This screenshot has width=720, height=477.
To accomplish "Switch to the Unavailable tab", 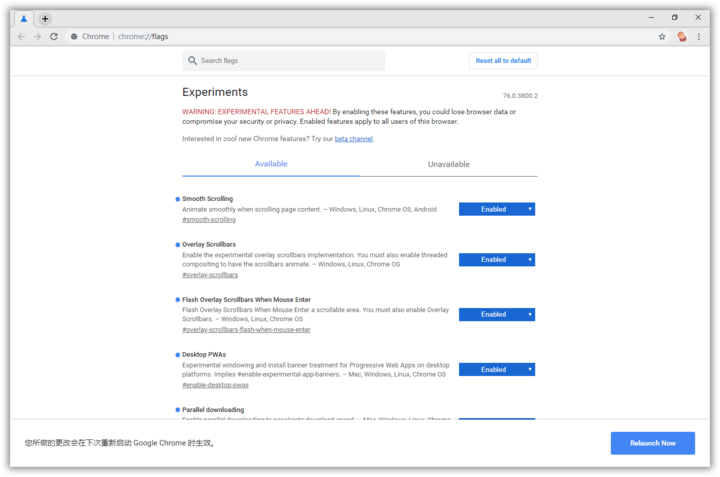I will click(448, 164).
